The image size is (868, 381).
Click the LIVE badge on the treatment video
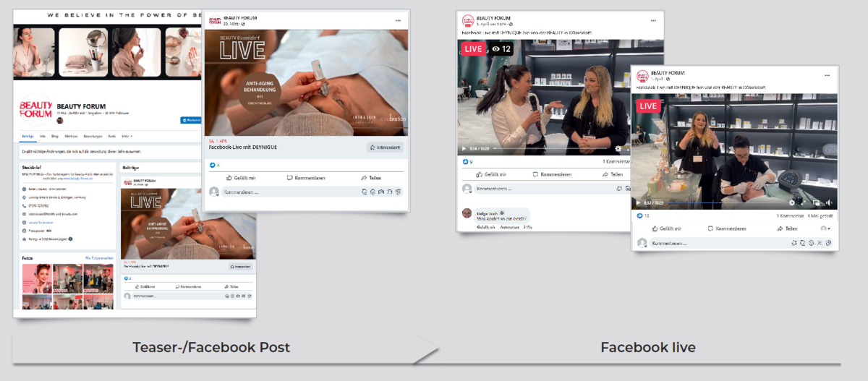pos(649,106)
